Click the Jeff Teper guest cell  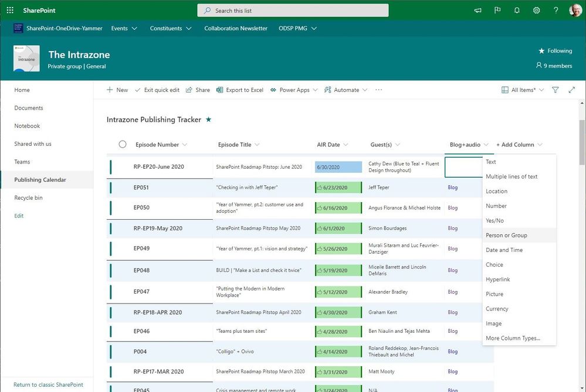[378, 188]
